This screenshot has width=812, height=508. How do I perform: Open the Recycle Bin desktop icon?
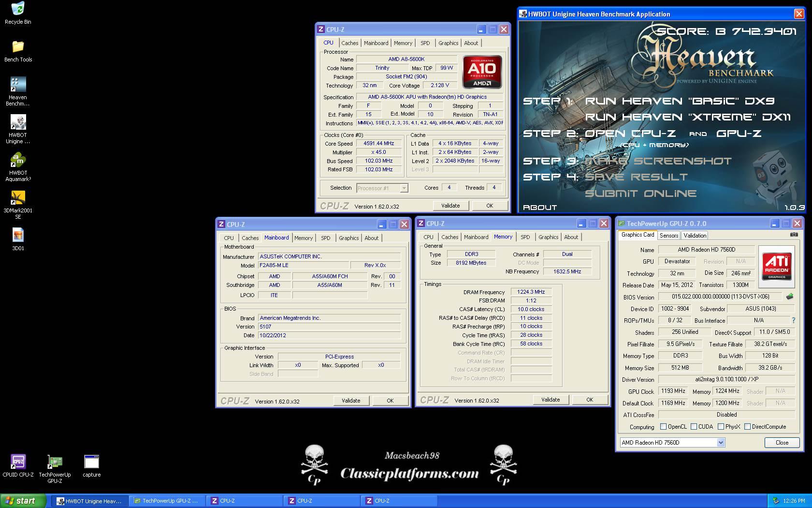click(x=18, y=13)
